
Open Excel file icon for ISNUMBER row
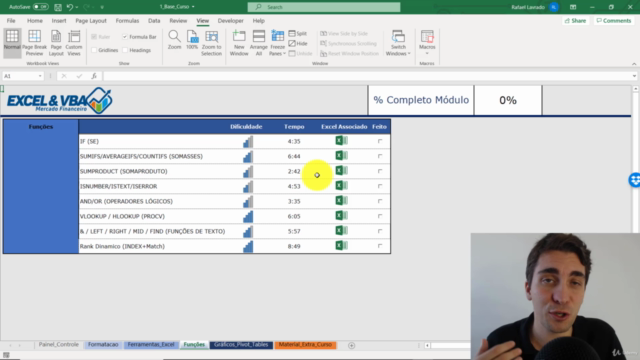341,186
